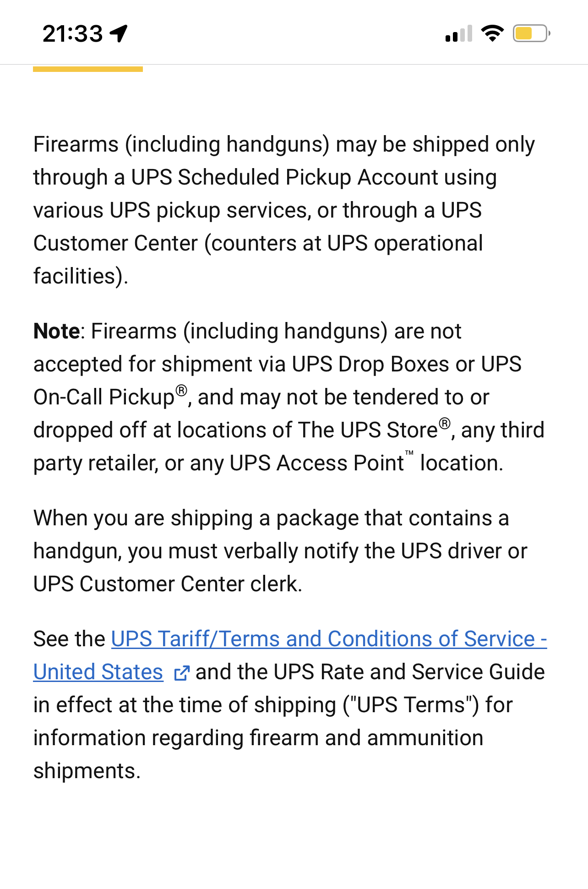Click the final word shipments
The height and width of the screenshot is (889, 588).
[87, 771]
